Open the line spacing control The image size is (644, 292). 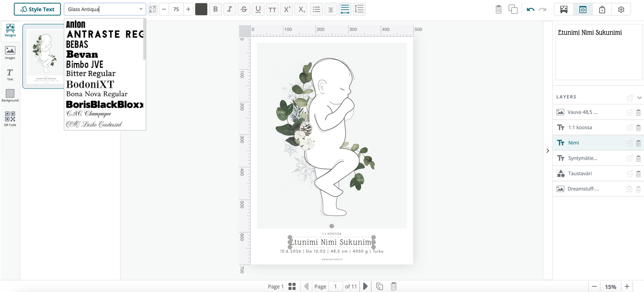[x=359, y=9]
